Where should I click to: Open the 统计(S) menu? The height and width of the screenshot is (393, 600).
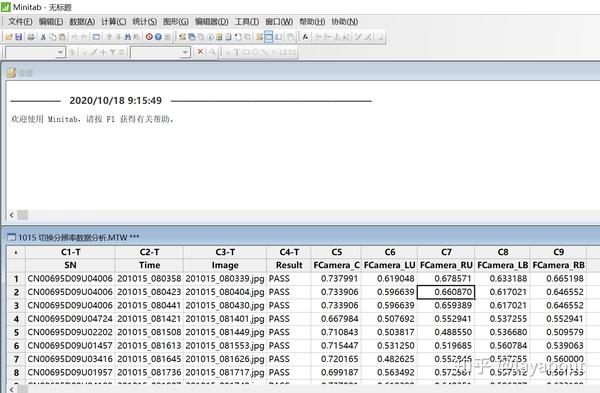(x=145, y=22)
